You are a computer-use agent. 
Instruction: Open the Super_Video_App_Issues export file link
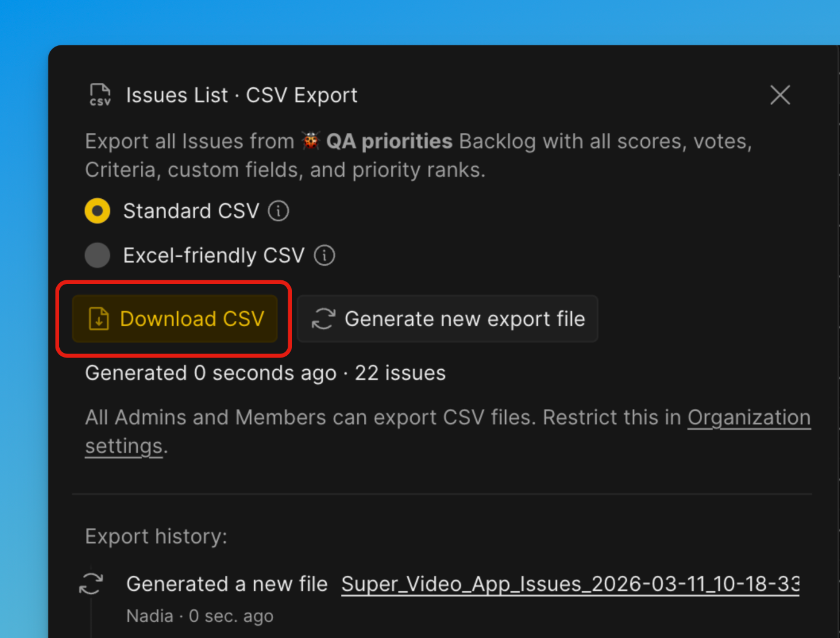[x=570, y=584]
